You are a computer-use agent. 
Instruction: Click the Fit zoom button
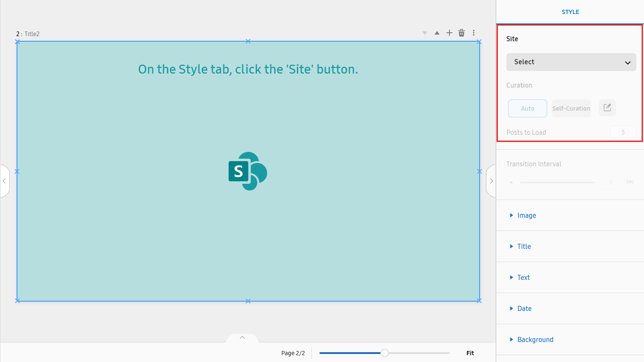point(470,353)
